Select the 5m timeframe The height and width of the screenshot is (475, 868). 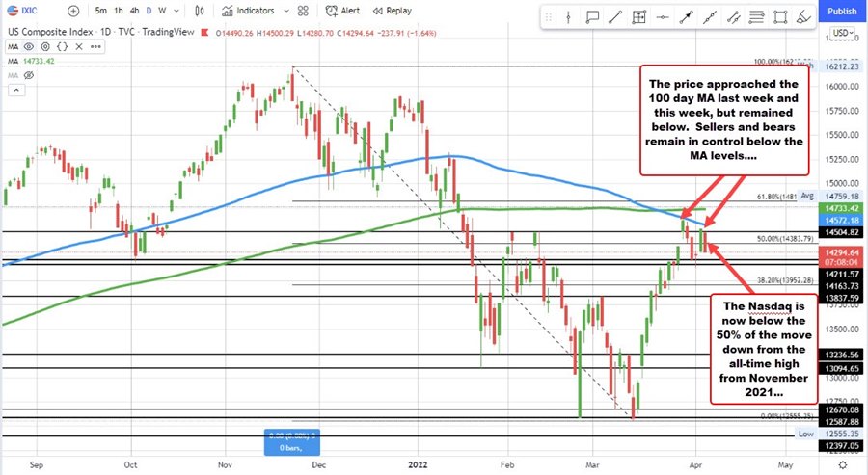point(100,11)
